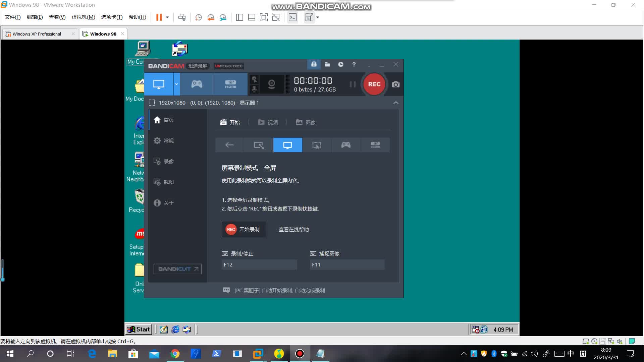644x362 pixels.
Task: Open screen mode dropdown arrow
Action: tap(176, 84)
